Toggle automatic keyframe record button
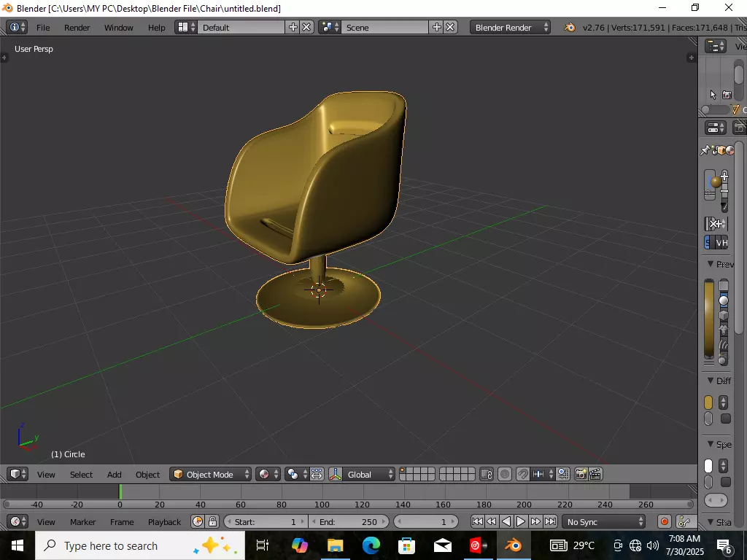747x560 pixels. point(665,522)
